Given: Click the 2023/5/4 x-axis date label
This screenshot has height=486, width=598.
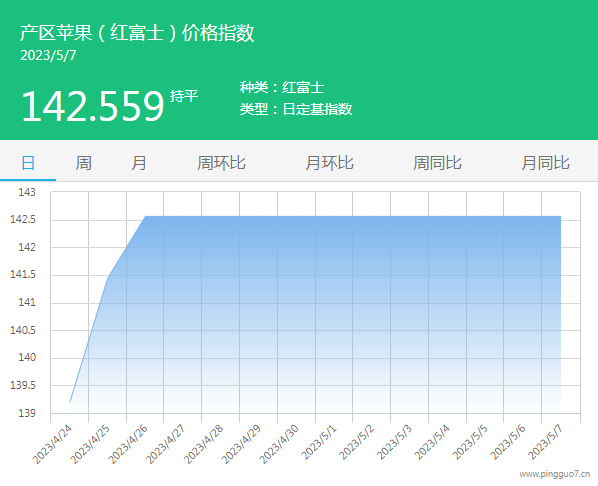Looking at the screenshot, I should tap(432, 443).
